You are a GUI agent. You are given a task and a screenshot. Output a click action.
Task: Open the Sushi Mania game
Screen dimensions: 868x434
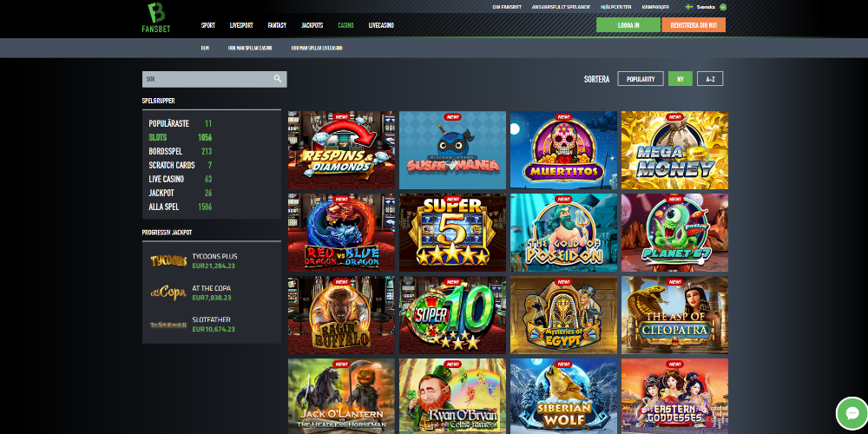[x=452, y=150]
